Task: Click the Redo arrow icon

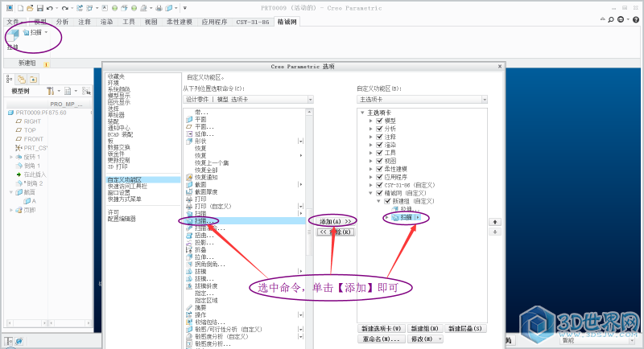Action: (x=65, y=8)
